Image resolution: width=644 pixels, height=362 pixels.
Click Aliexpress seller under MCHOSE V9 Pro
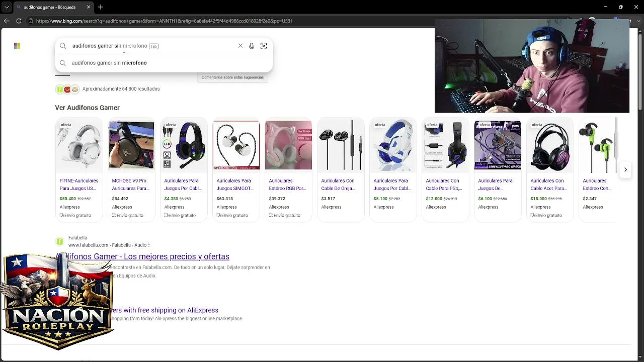(x=122, y=207)
